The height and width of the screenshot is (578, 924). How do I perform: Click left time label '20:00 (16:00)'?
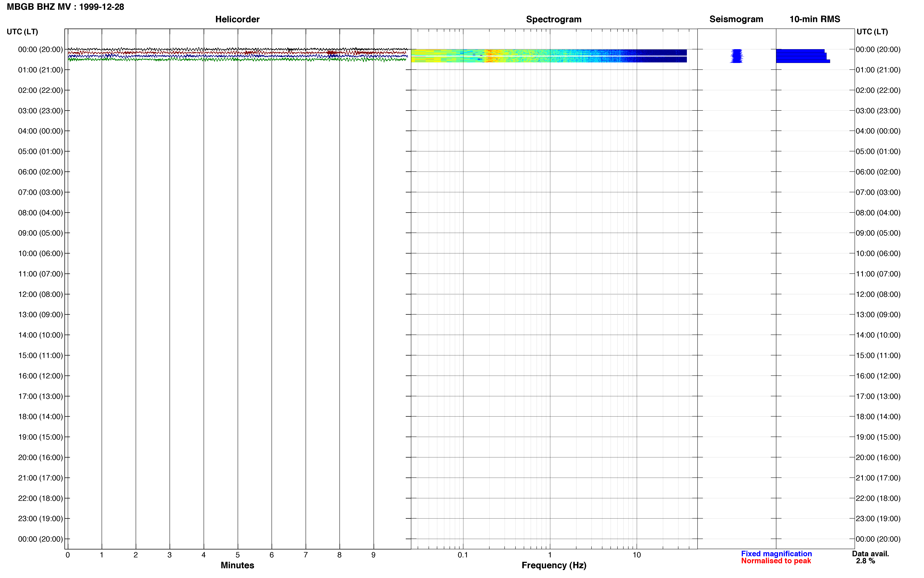41,458
